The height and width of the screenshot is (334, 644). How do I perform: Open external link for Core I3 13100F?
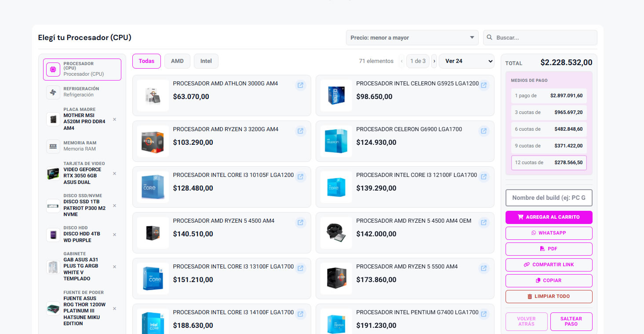(x=301, y=268)
